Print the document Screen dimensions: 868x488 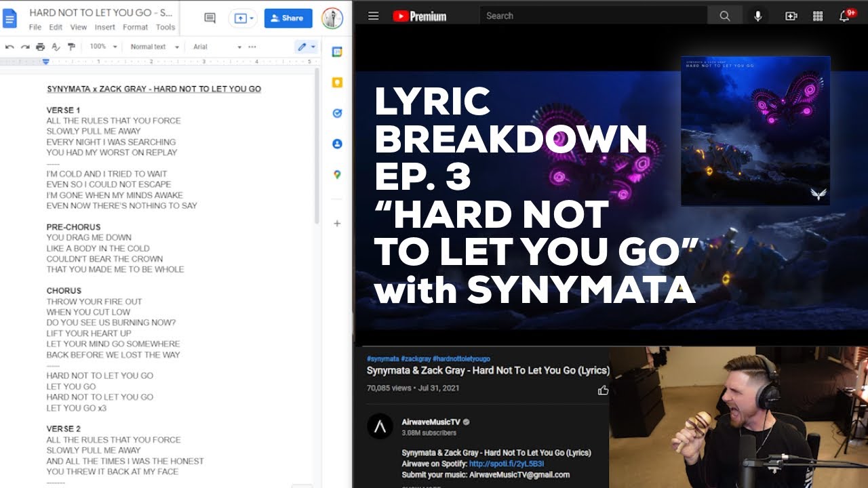click(x=41, y=47)
